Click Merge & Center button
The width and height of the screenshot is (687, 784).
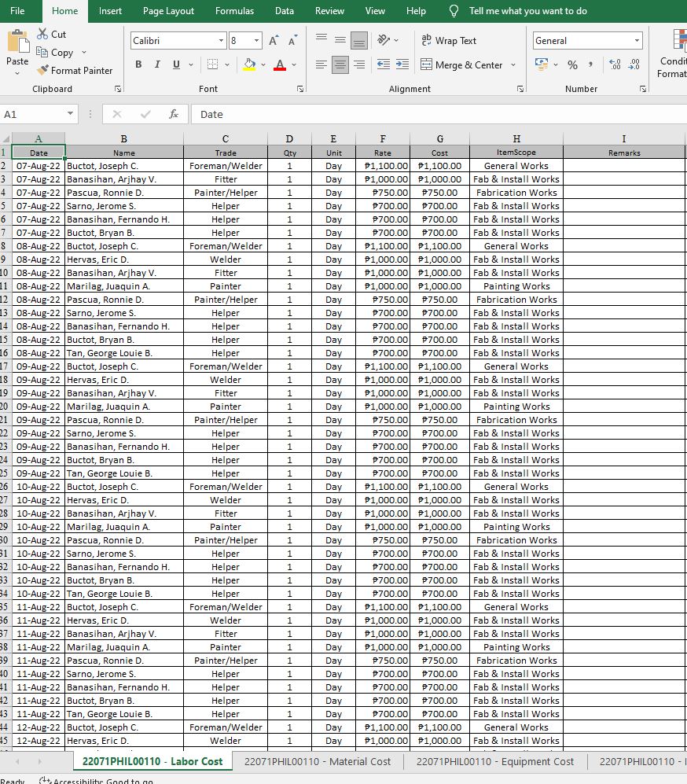[461, 64]
